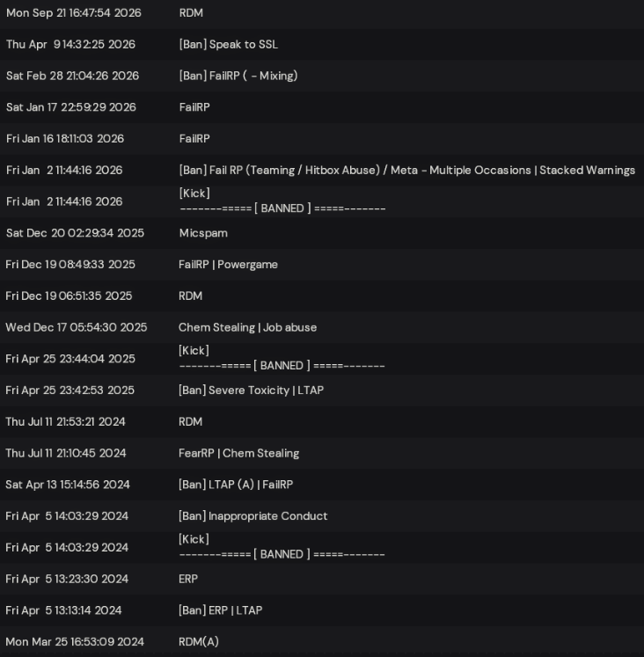644x657 pixels.
Task: Select the RDM entry from Sep 21 2026
Action: tap(322, 13)
